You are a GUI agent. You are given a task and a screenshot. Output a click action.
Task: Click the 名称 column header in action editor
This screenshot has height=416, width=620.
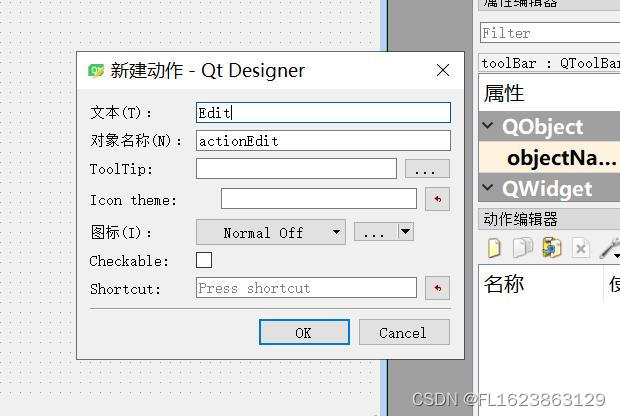[x=541, y=284]
